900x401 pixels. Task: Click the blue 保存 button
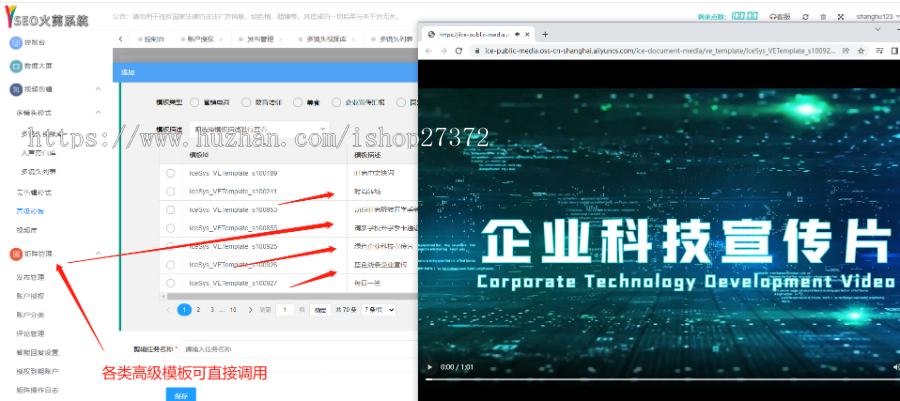coord(181,395)
